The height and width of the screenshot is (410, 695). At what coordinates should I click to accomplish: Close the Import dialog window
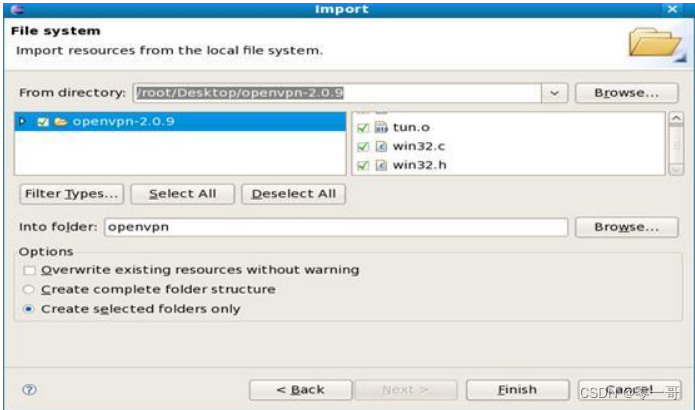[672, 9]
